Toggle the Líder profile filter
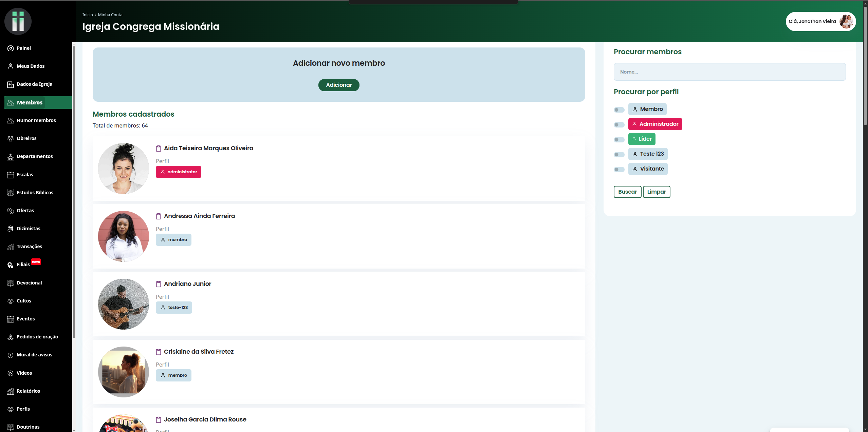The image size is (868, 432). click(x=619, y=139)
